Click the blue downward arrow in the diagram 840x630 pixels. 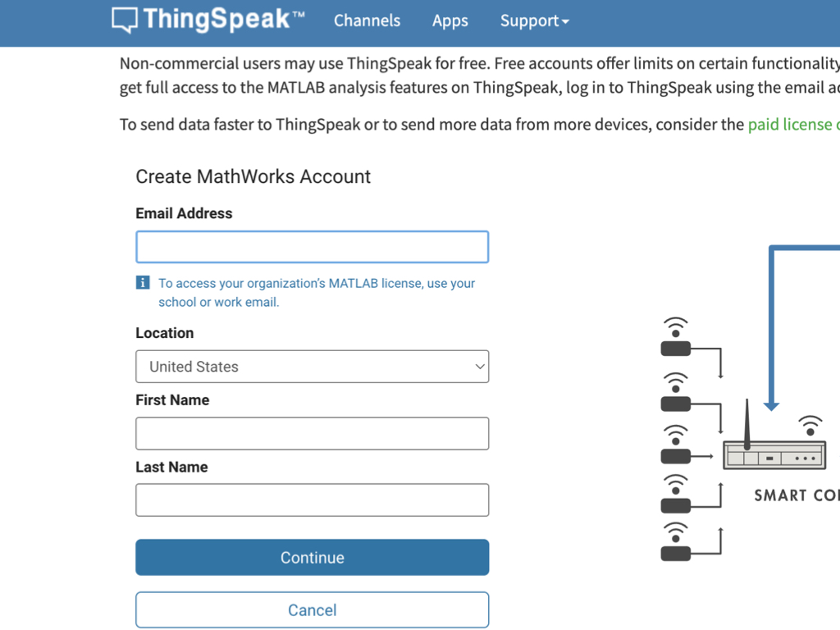pyautogui.click(x=771, y=407)
